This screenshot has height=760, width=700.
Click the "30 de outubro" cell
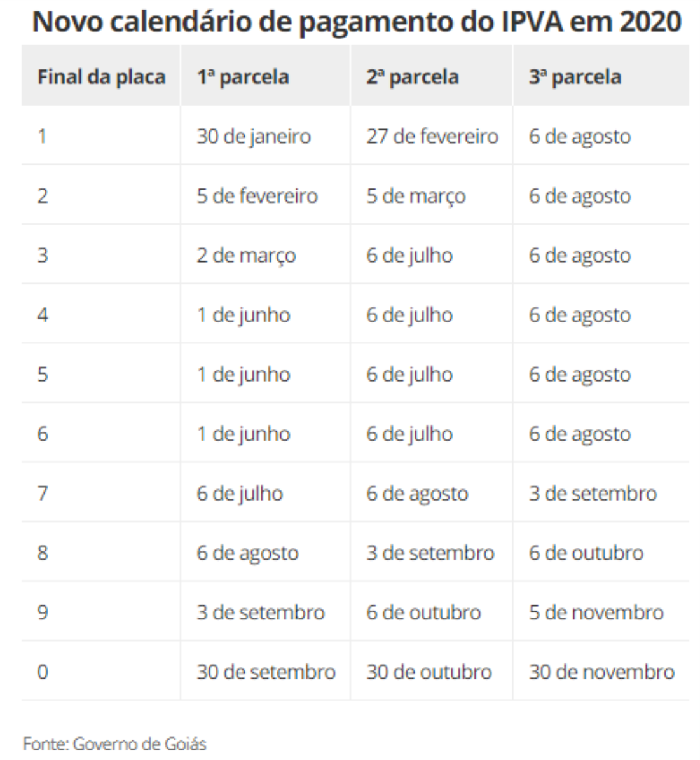429,672
